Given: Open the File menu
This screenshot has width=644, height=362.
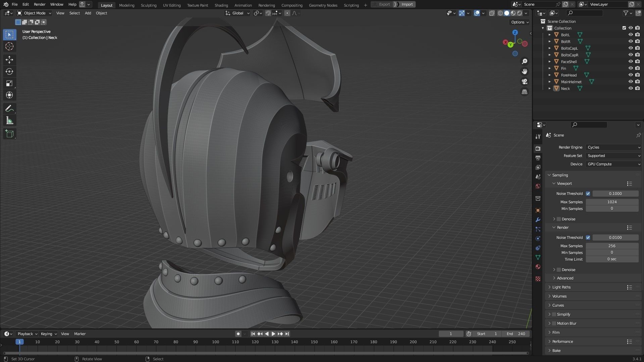Looking at the screenshot, I should click(14, 4).
